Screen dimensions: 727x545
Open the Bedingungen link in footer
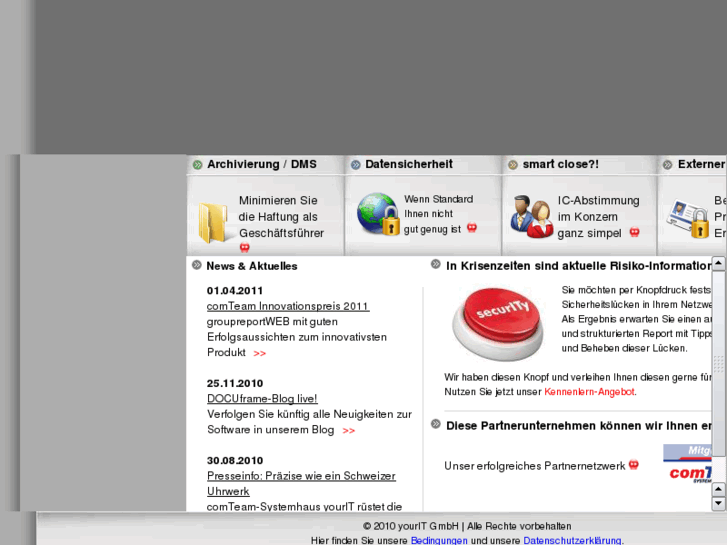(439, 540)
